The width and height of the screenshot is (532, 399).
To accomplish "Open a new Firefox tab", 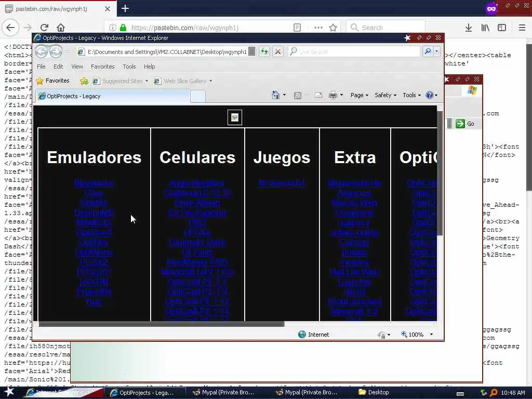I will pyautogui.click(x=125, y=8).
